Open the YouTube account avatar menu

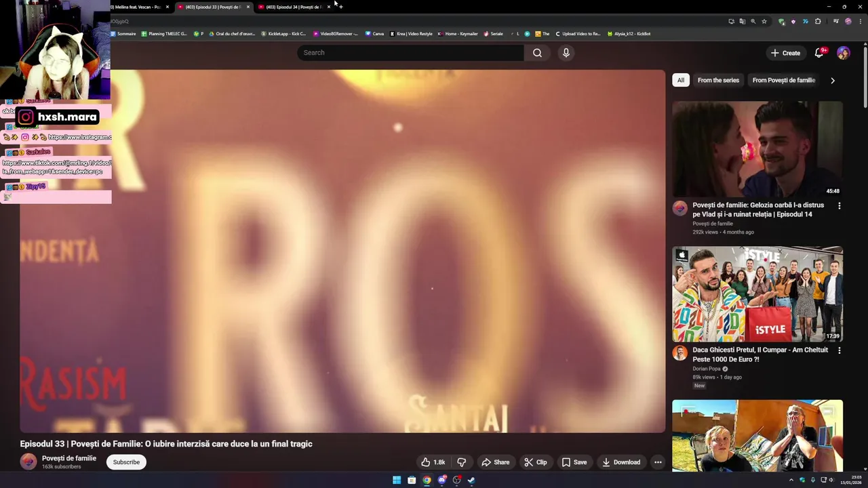click(843, 53)
